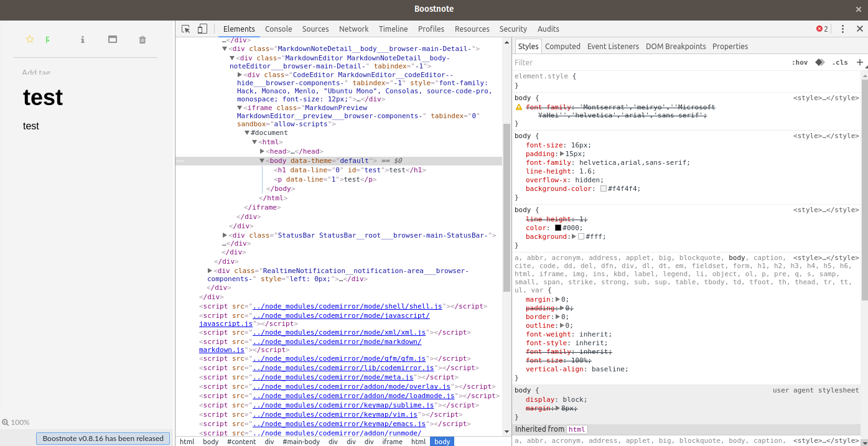Trash the current note
Image resolution: width=868 pixels, height=446 pixels.
click(142, 39)
